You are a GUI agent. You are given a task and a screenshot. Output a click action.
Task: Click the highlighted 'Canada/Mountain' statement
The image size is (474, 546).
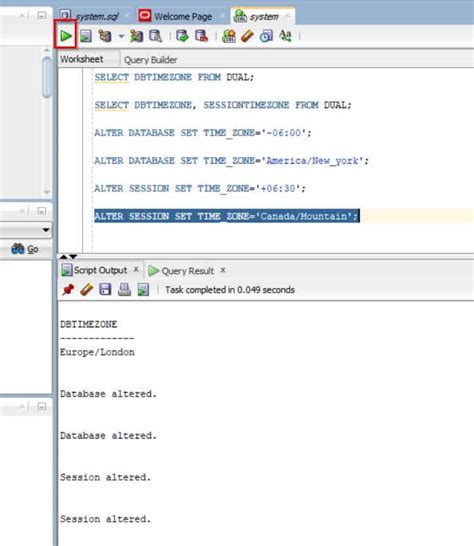[x=227, y=216]
